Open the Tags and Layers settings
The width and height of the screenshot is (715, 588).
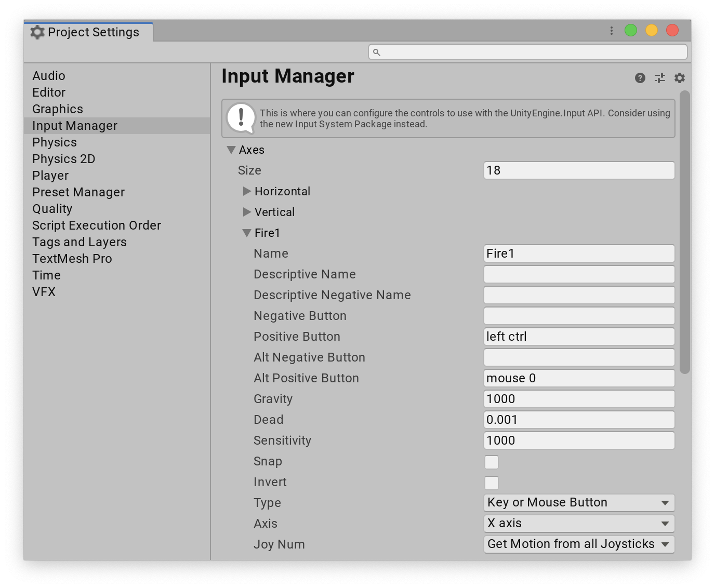point(79,242)
